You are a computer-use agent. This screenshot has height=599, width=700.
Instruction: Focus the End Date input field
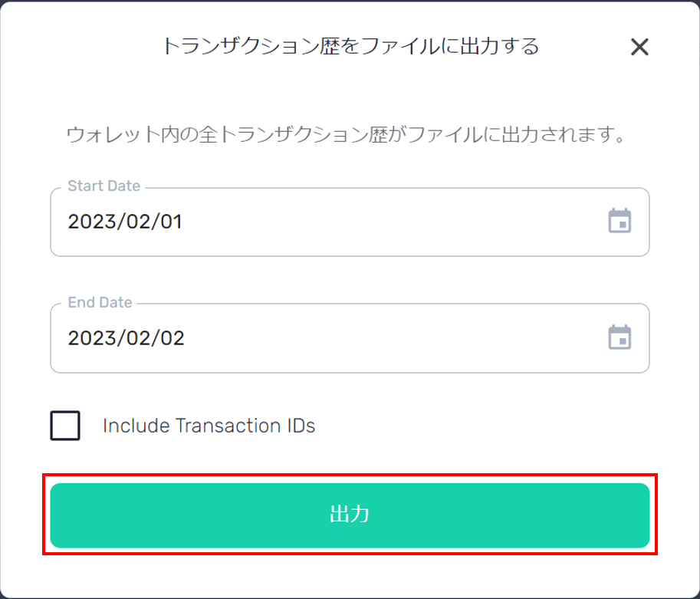tap(350, 338)
